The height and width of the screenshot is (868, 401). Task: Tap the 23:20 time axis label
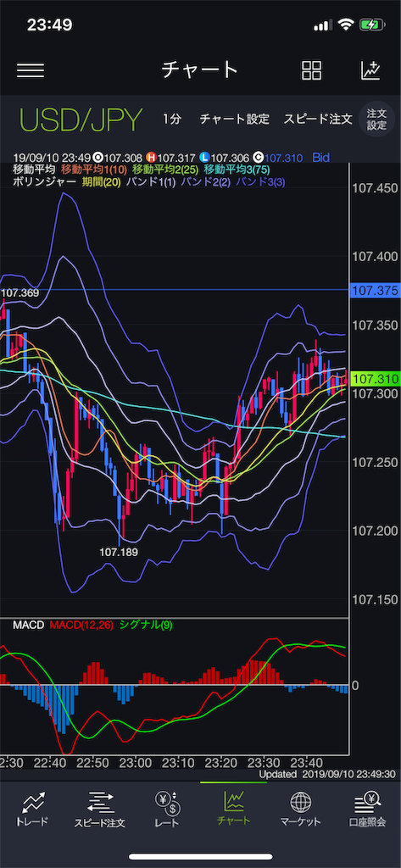[x=221, y=762]
